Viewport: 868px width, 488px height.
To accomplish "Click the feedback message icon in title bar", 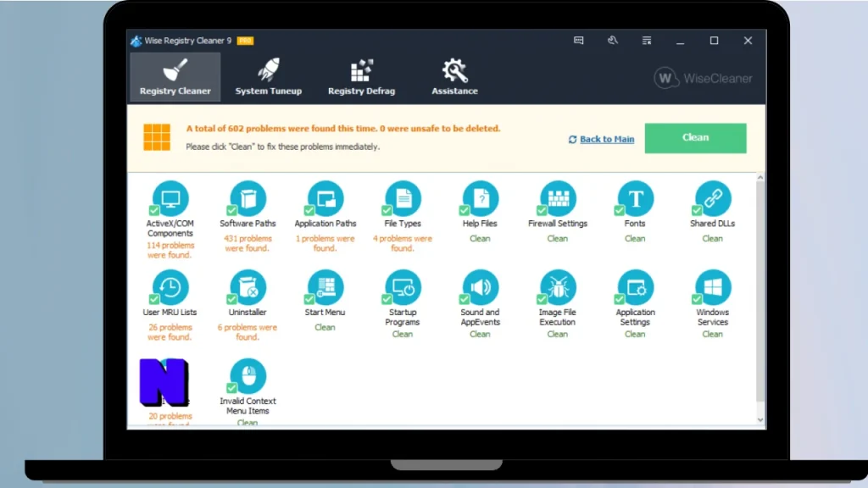I will pyautogui.click(x=578, y=41).
